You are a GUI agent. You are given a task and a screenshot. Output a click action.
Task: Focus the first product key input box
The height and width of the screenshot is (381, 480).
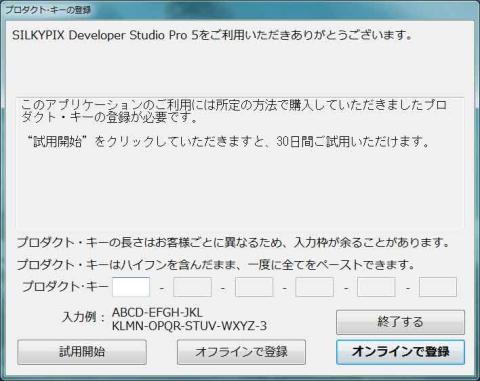click(131, 287)
